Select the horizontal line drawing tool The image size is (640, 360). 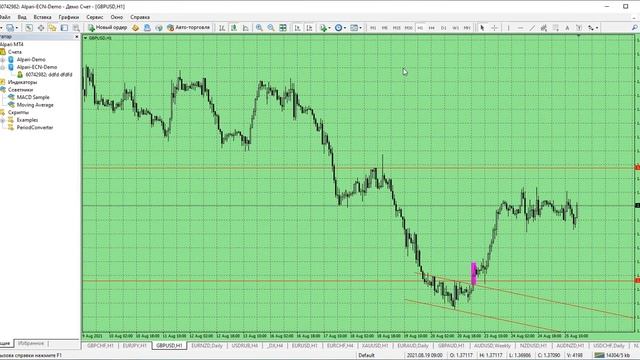coord(520,28)
